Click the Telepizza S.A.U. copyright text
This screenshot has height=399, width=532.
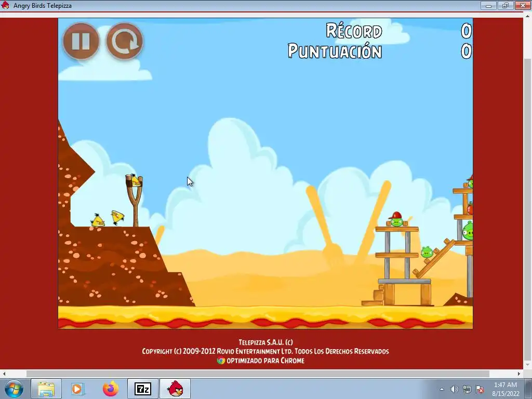click(x=265, y=342)
